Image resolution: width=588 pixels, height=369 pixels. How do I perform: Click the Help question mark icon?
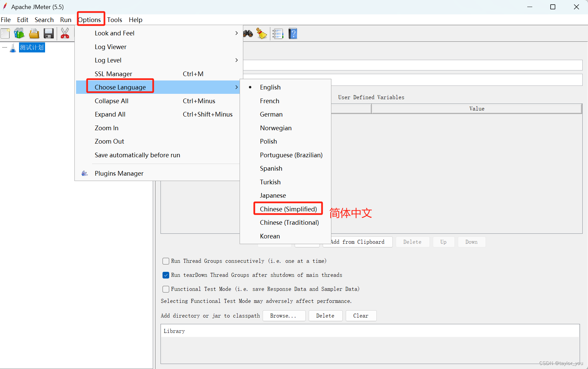293,33
